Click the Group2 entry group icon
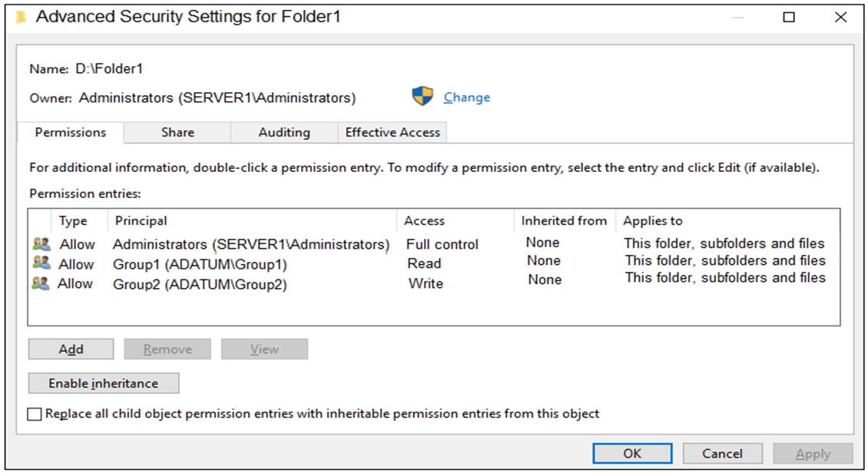The width and height of the screenshot is (868, 476). pos(41,283)
